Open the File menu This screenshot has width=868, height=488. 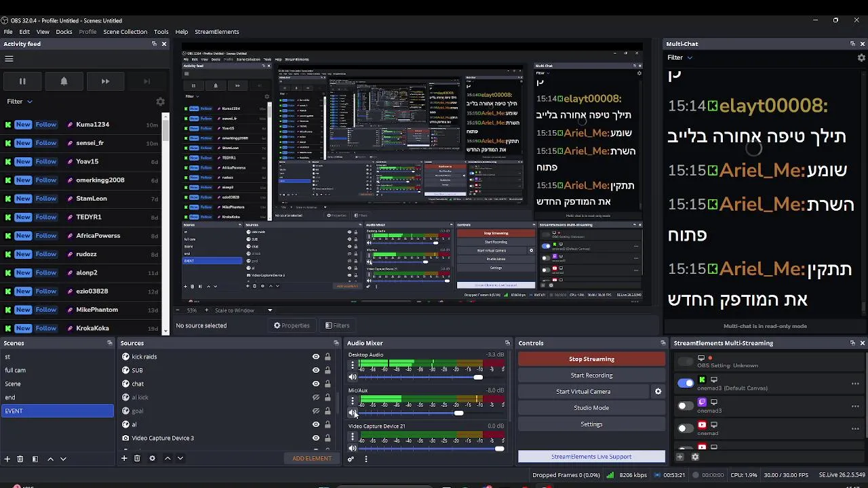[8, 32]
